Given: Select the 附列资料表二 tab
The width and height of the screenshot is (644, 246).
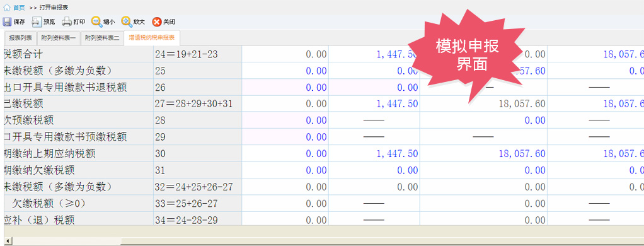Looking at the screenshot, I should (102, 38).
